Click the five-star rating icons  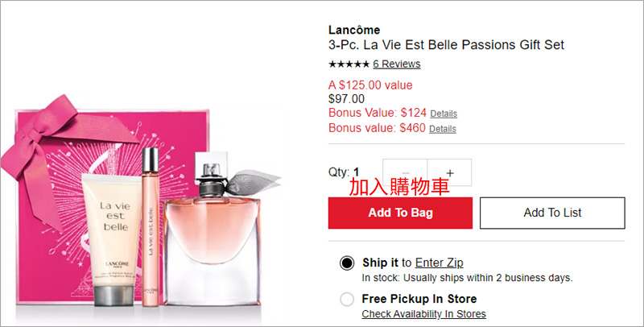[x=349, y=64]
